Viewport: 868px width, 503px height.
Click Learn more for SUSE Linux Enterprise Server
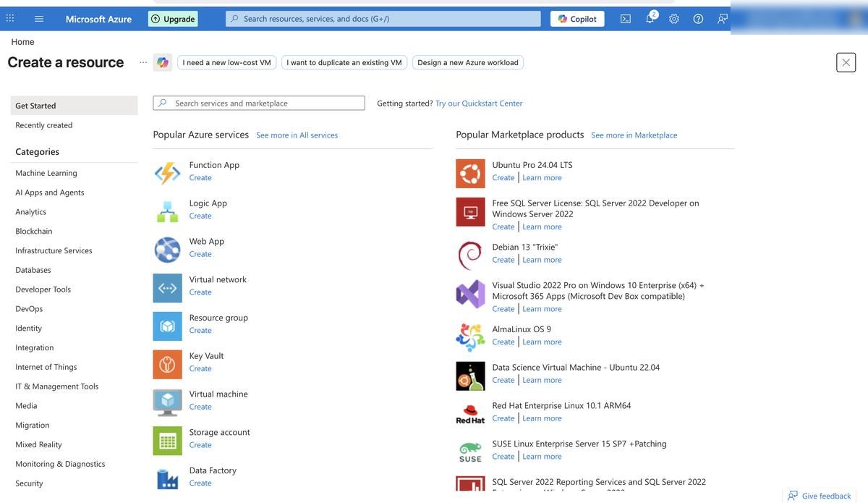point(542,457)
